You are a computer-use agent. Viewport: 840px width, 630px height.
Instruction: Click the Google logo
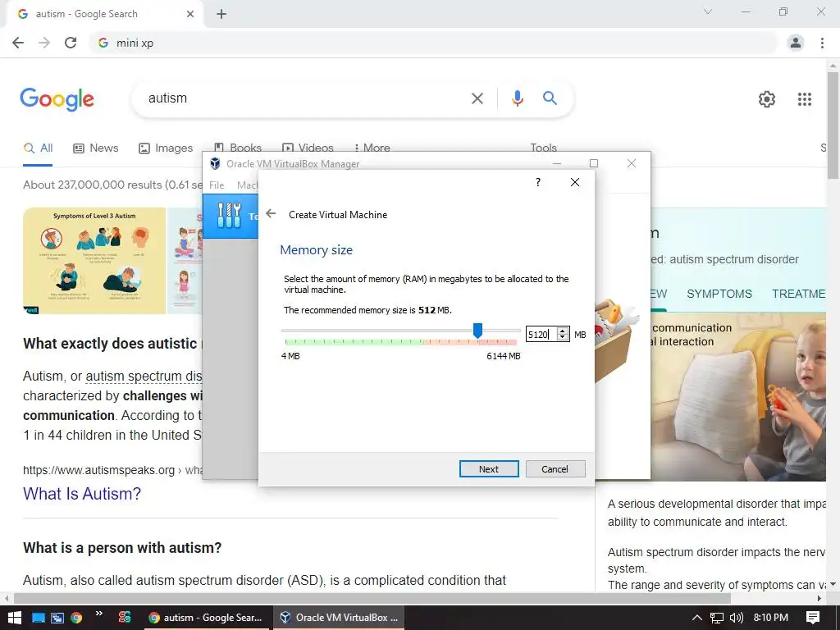coord(57,99)
